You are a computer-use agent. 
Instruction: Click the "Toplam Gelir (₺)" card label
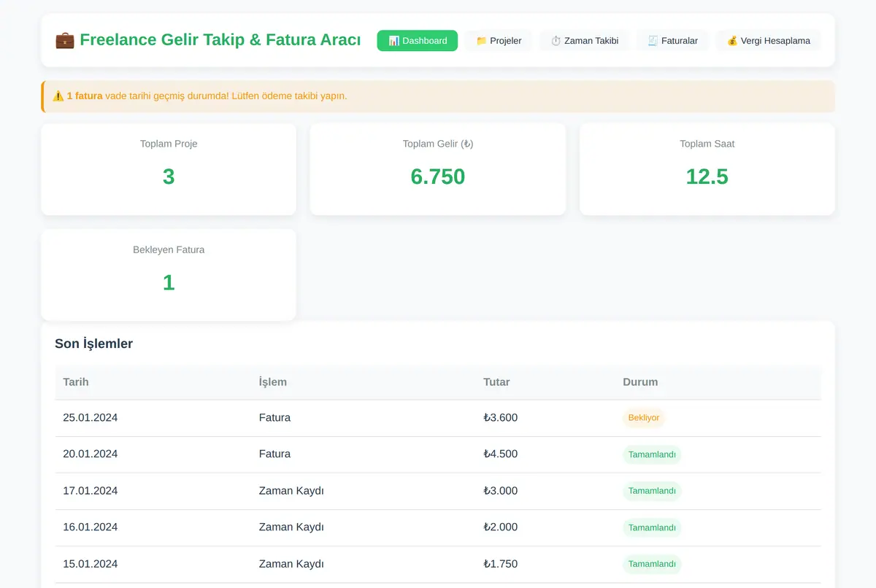click(438, 144)
